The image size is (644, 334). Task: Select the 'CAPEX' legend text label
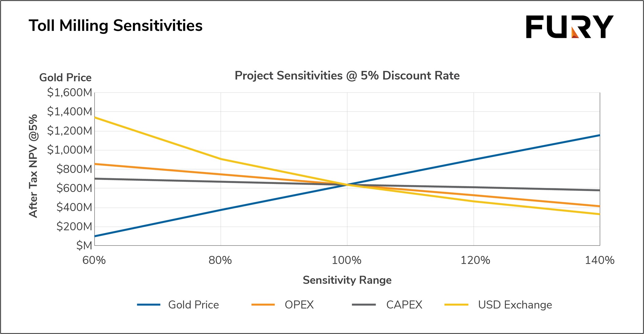coord(404,305)
